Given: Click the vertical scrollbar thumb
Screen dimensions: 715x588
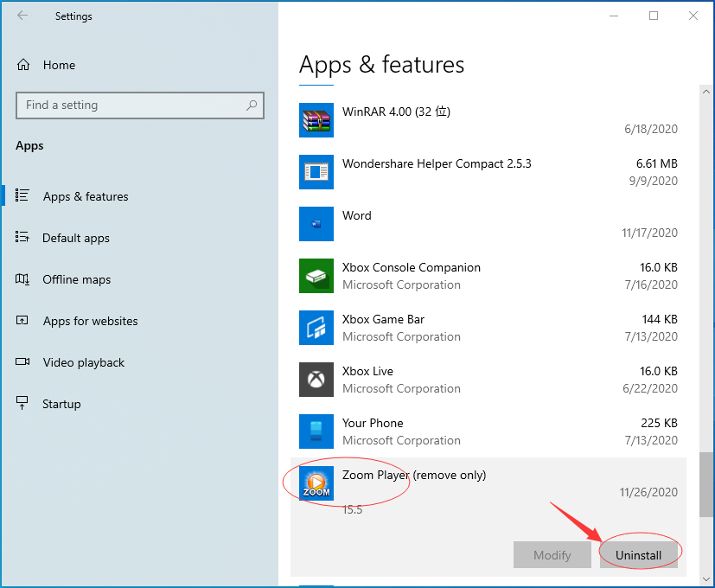Looking at the screenshot, I should [x=706, y=484].
